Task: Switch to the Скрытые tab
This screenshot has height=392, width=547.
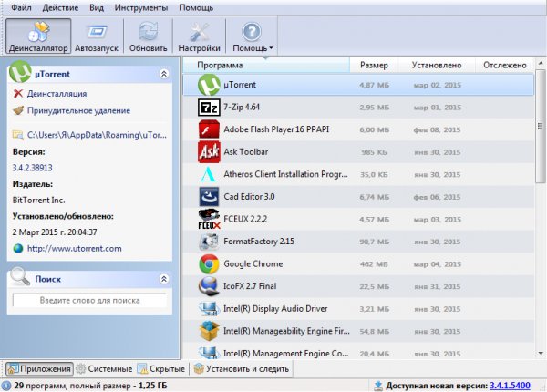Action: point(161,368)
